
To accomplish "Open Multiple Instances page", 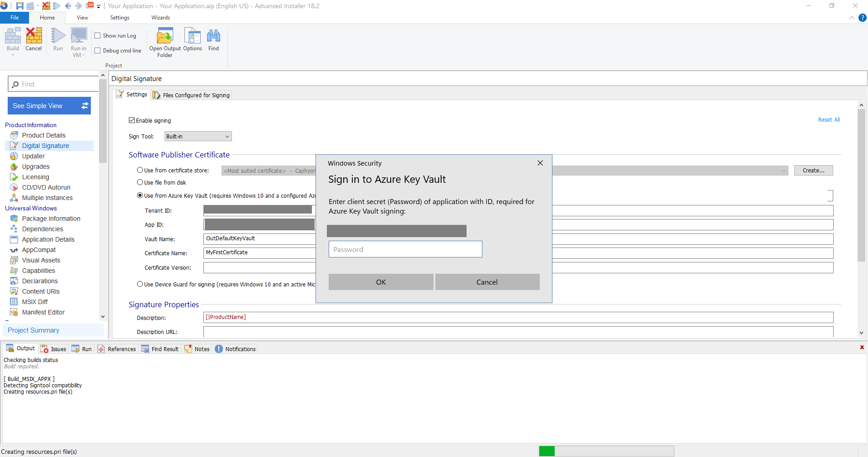I will coord(47,198).
